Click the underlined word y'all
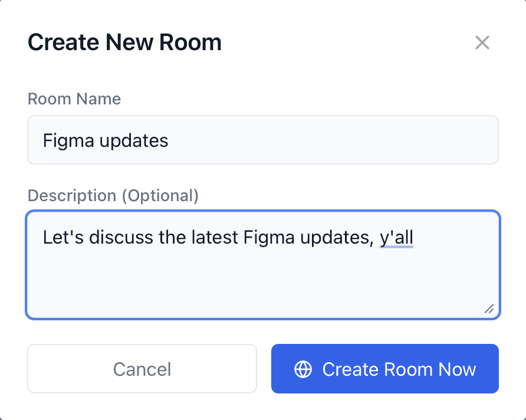This screenshot has width=526, height=420. click(396, 238)
